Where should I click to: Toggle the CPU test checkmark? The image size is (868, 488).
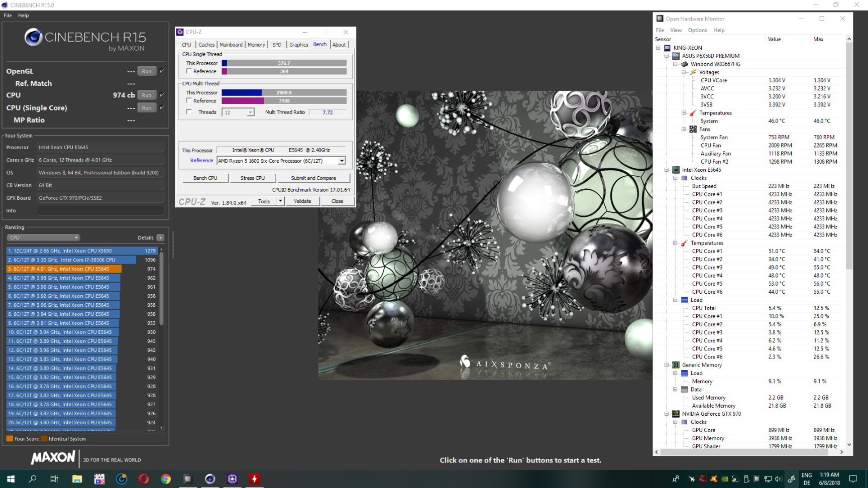click(x=162, y=94)
